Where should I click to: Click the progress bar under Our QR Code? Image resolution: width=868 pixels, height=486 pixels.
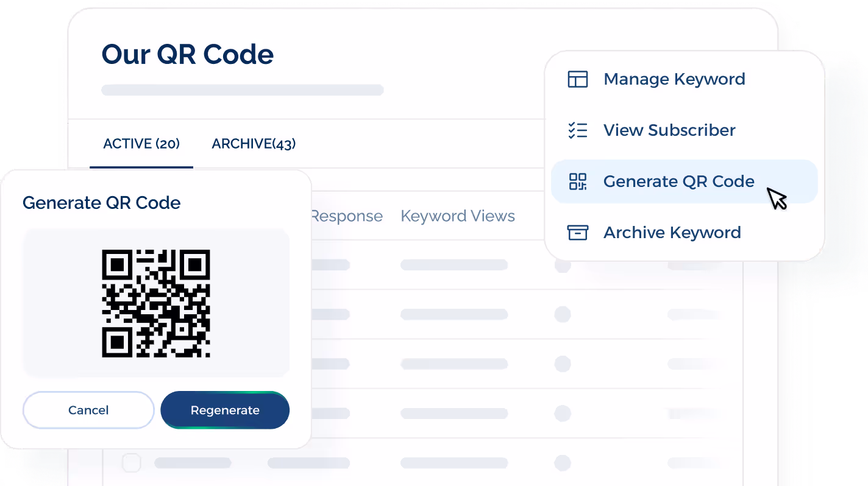click(242, 90)
